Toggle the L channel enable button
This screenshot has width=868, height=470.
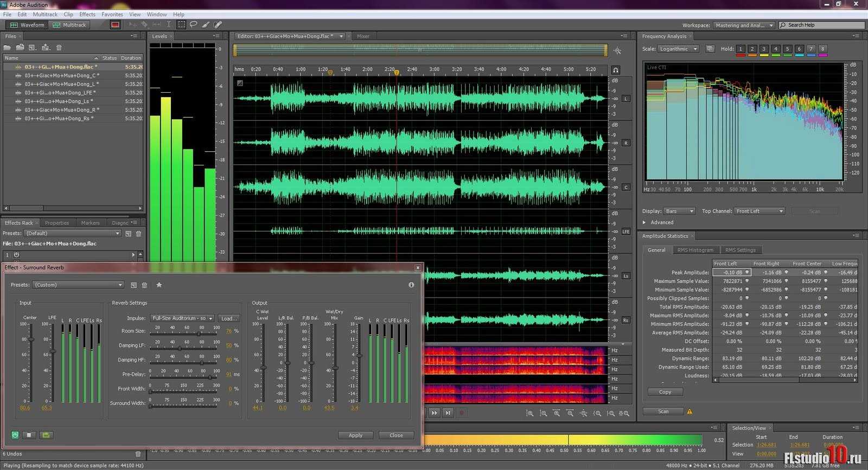coord(626,99)
